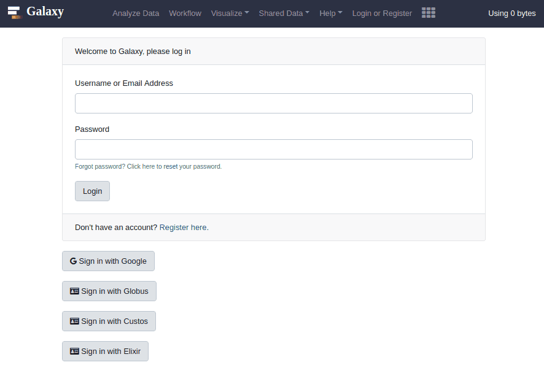
Task: Open the Workflow menu item
Action: pyautogui.click(x=185, y=13)
